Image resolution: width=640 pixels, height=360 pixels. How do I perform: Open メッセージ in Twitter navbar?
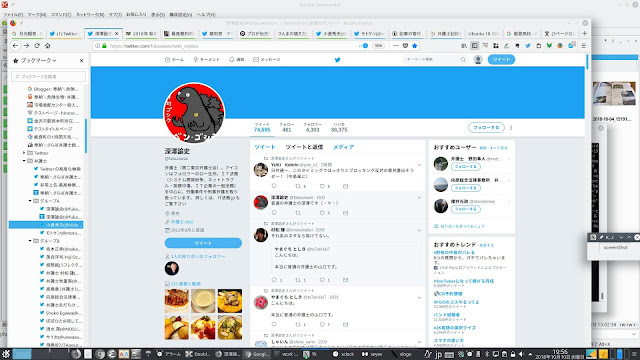pos(267,60)
